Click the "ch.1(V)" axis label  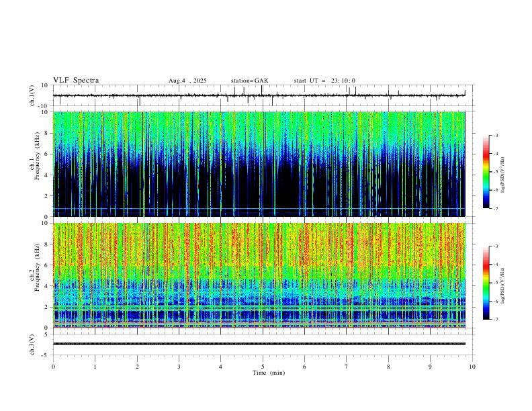point(32,95)
